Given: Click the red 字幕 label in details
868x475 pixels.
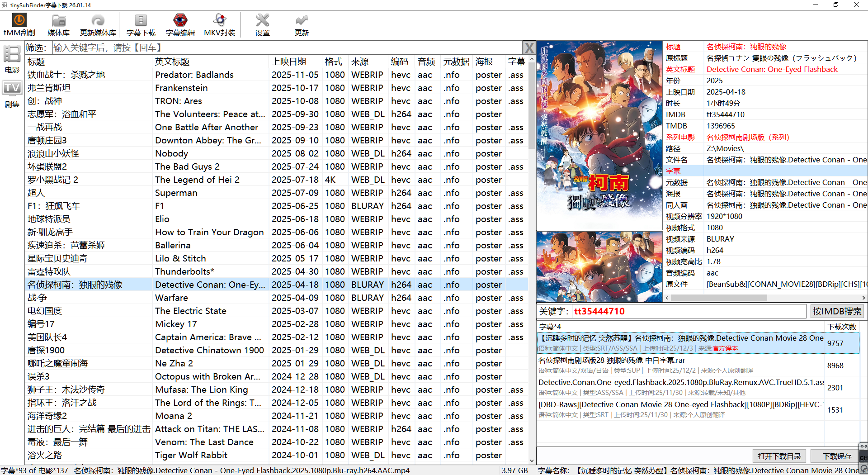Looking at the screenshot, I should [x=673, y=171].
